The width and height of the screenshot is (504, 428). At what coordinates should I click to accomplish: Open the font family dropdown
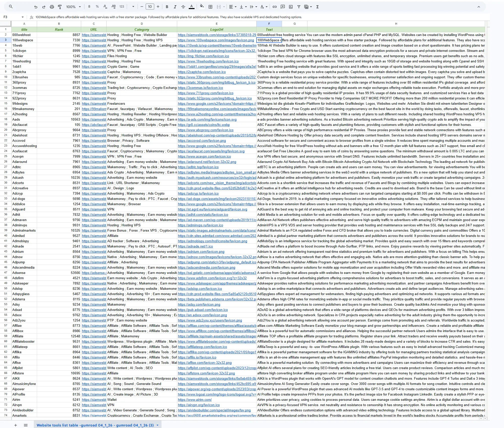click(x=133, y=7)
